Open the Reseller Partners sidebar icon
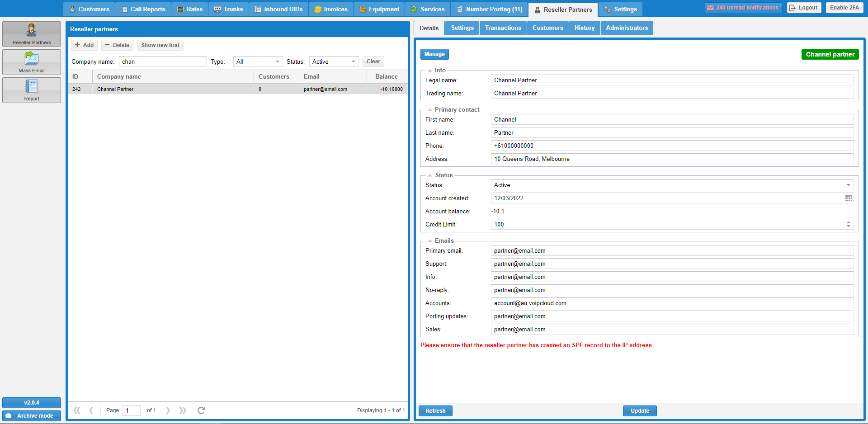 (32, 34)
